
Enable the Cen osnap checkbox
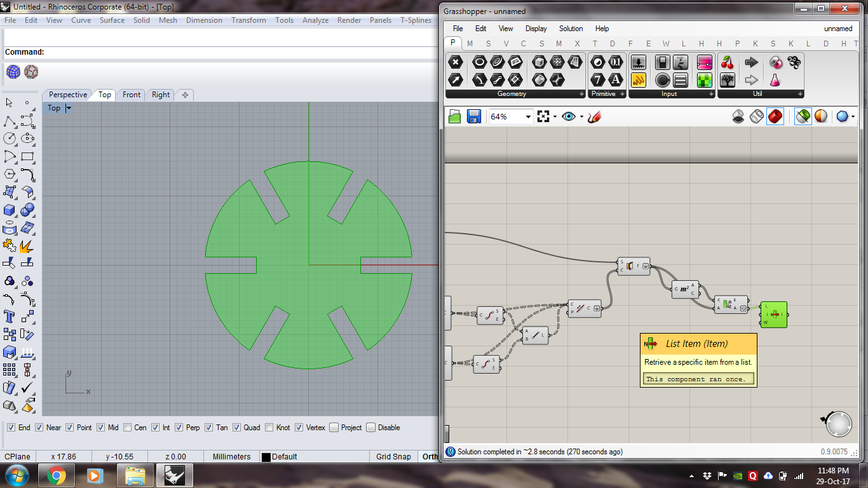[128, 428]
